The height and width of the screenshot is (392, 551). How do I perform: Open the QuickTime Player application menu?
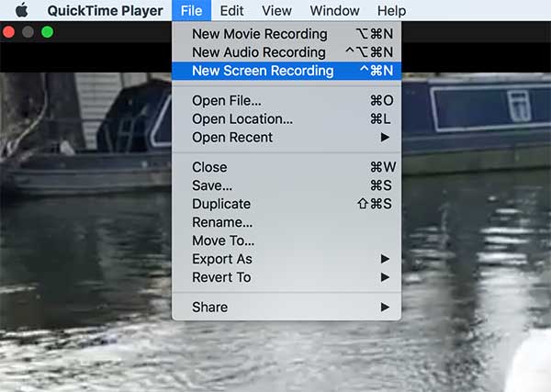tap(105, 11)
